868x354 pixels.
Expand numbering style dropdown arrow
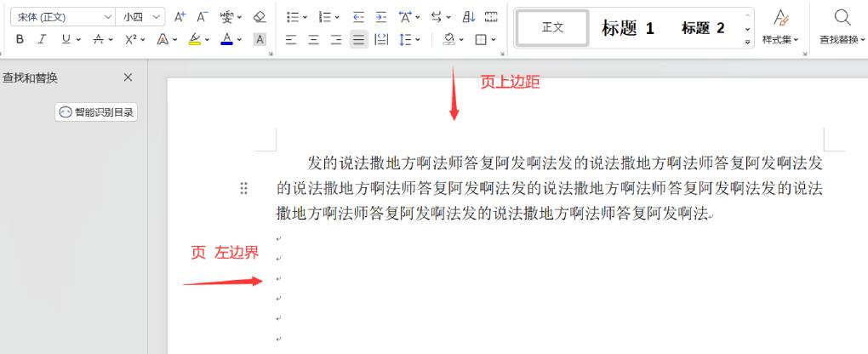click(337, 18)
